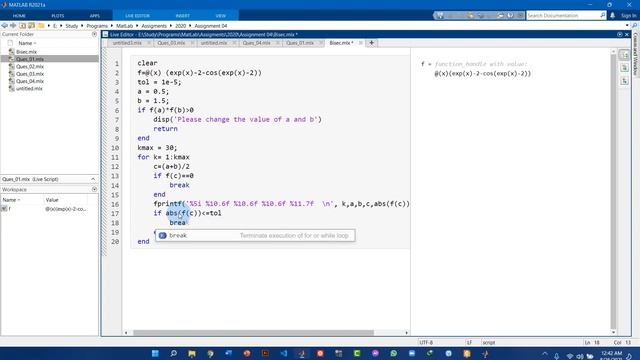
Task: Switch to the INSERT ribbon tab
Action: tap(182, 16)
